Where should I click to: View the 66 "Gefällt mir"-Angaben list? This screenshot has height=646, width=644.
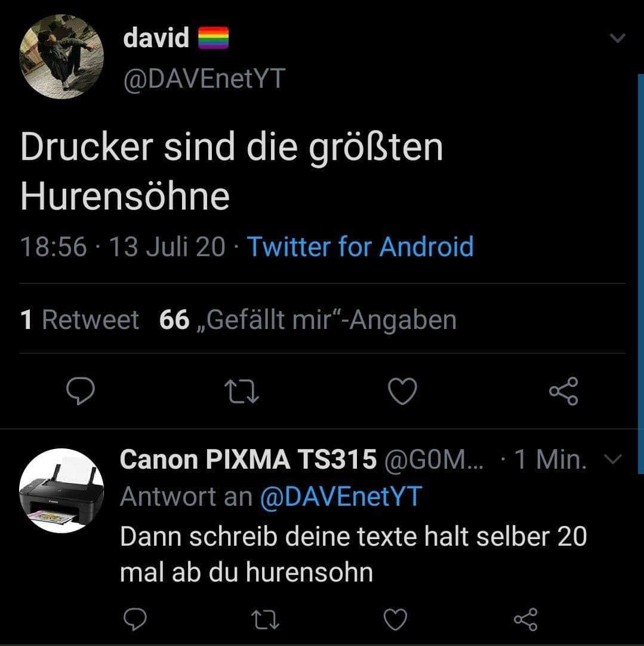[307, 320]
